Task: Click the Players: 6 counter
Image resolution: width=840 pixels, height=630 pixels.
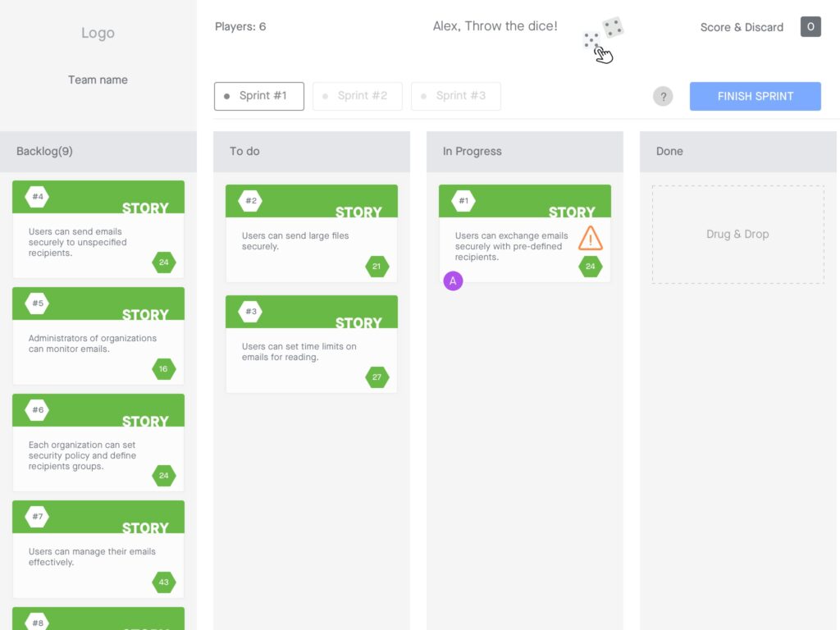Action: 240,26
